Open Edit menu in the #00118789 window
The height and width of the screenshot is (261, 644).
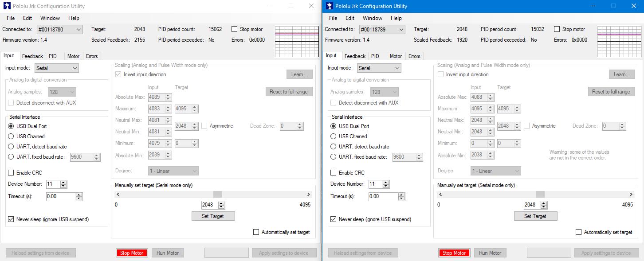point(350,18)
